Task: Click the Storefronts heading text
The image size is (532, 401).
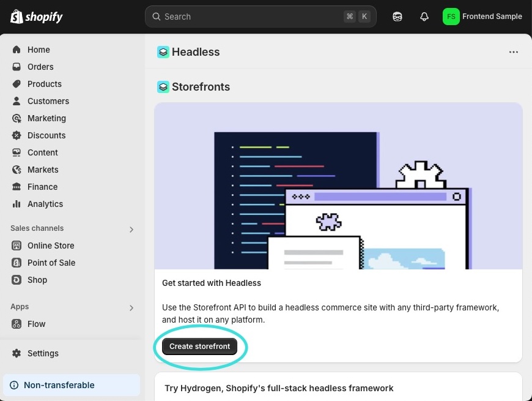Action: 201,87
